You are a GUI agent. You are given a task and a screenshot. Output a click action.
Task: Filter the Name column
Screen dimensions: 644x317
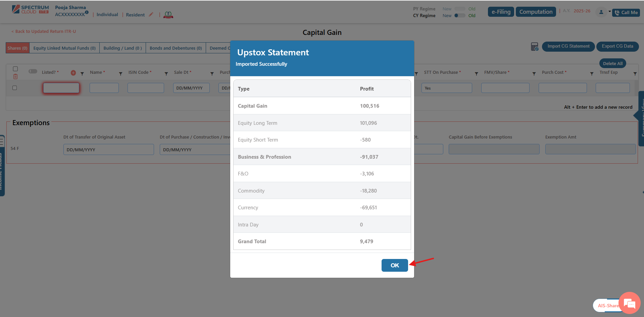point(120,74)
